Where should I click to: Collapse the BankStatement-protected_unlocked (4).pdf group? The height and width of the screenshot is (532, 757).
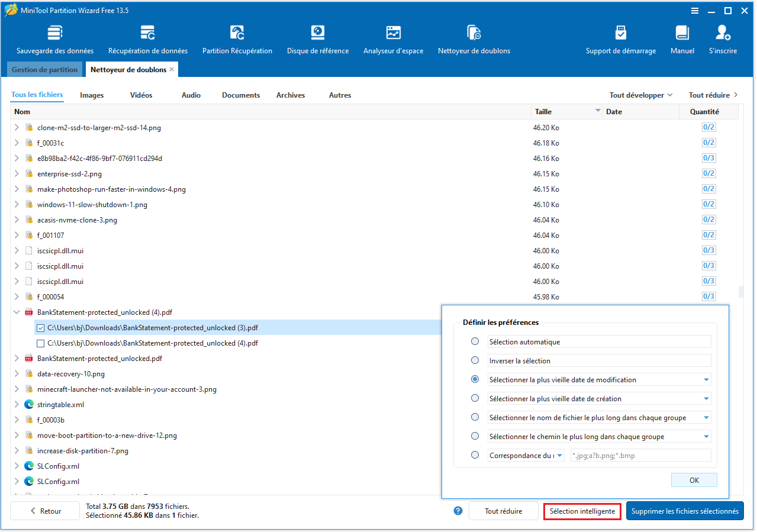[16, 312]
